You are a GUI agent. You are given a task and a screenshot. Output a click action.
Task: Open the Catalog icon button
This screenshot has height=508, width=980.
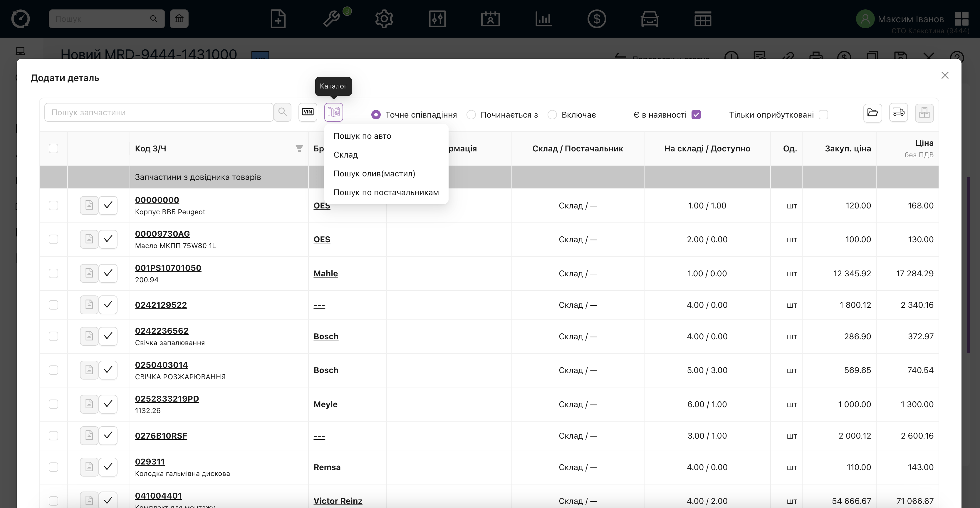[x=333, y=112]
